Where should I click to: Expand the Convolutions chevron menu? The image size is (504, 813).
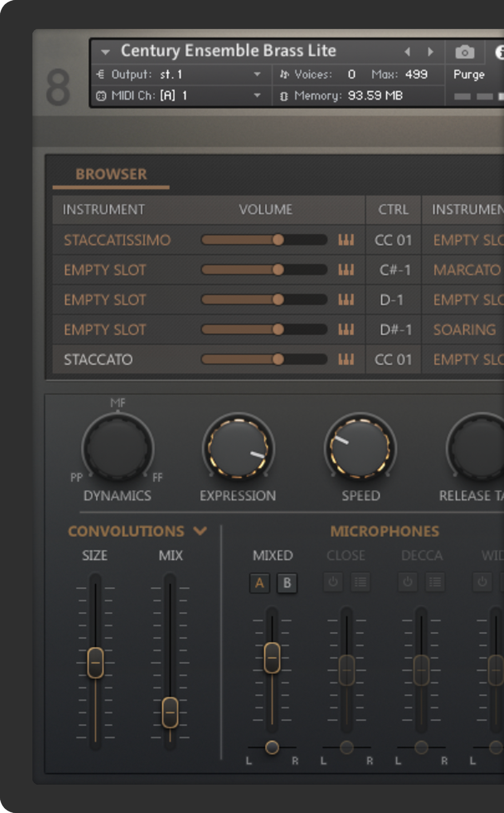pyautogui.click(x=201, y=531)
